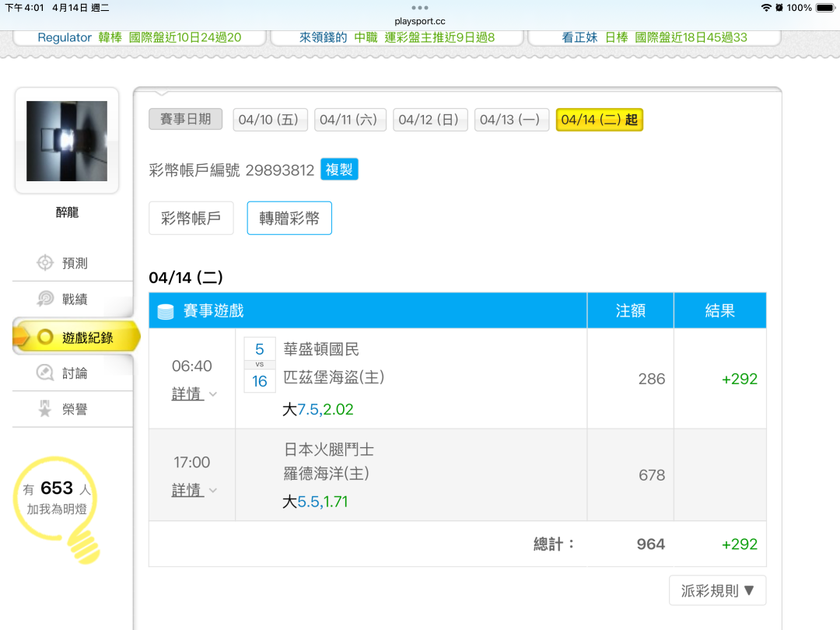Open the 派彩規則 dropdown

tap(717, 590)
